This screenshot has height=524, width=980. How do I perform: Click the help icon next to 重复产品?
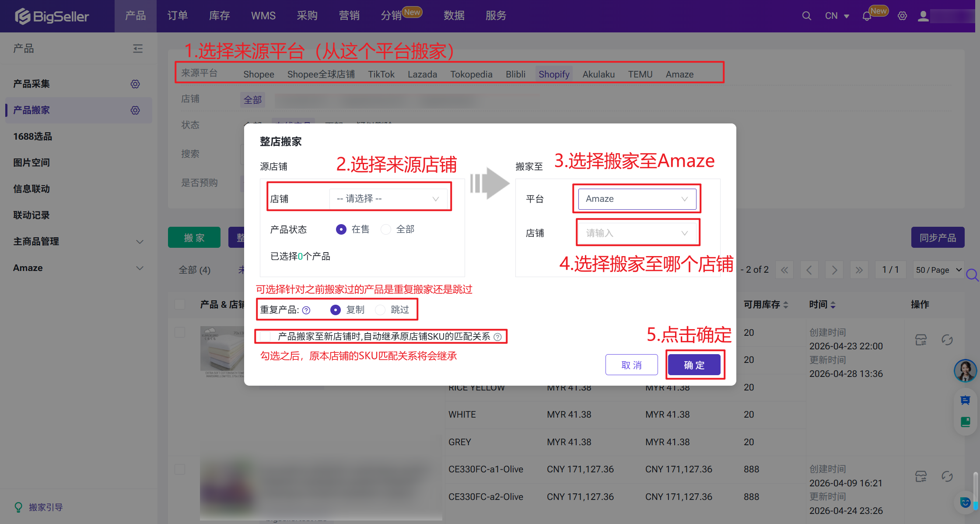[306, 310]
